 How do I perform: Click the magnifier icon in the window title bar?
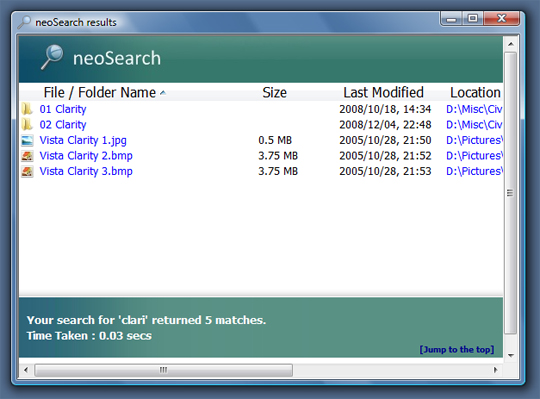tap(24, 22)
